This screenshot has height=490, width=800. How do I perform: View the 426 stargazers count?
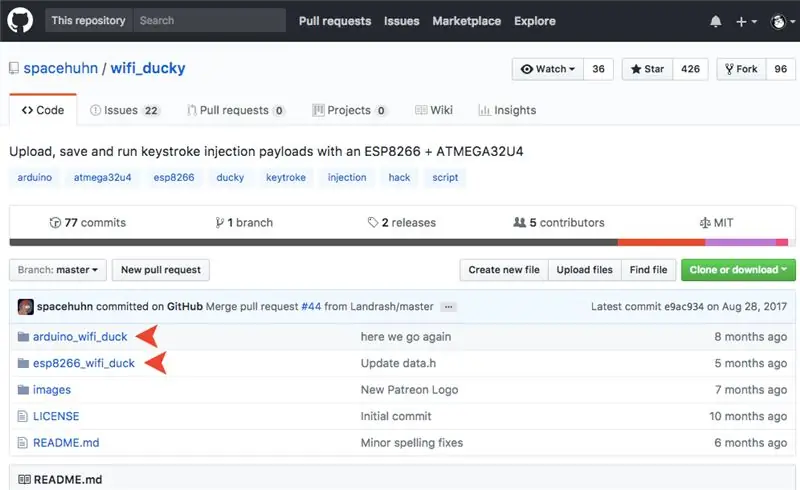pos(690,69)
